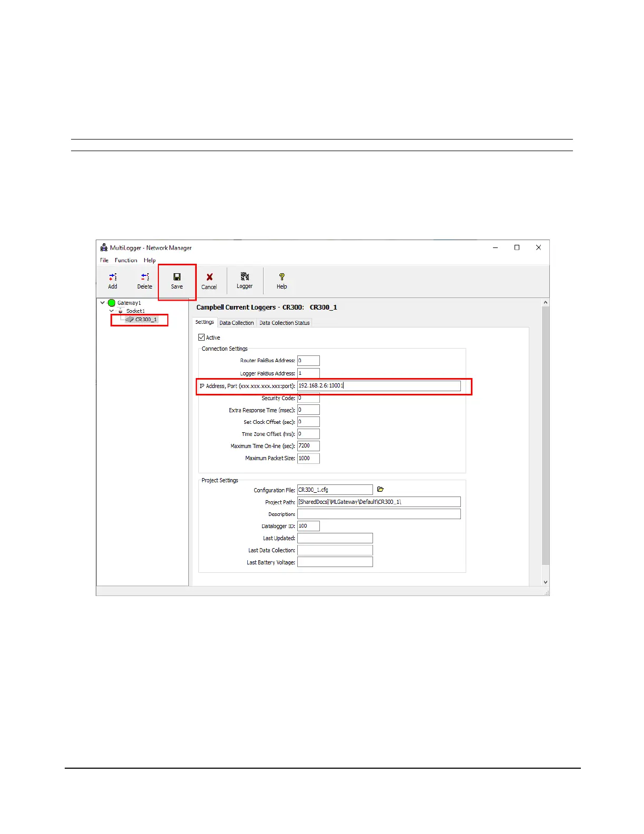Toggle the Active checkbox

[x=202, y=337]
